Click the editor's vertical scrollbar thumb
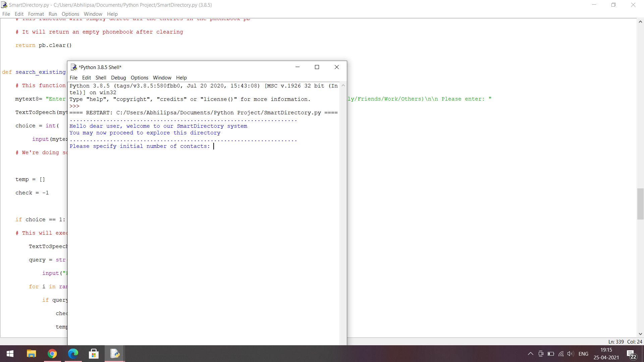The width and height of the screenshot is (644, 362). tap(640, 204)
